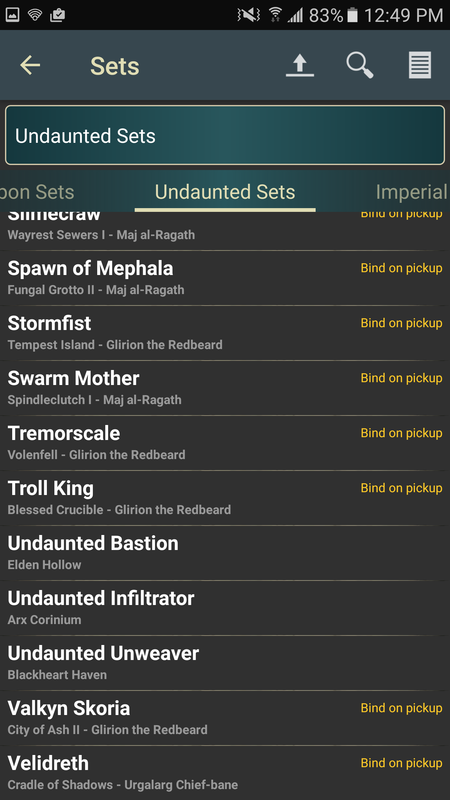
Task: Open the Valkyn Skoria set
Action: click(225, 719)
